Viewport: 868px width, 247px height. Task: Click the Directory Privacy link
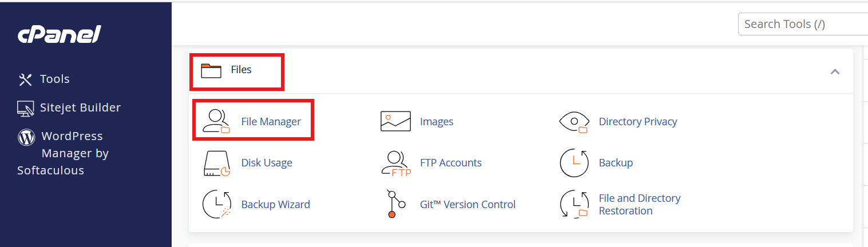pos(638,121)
